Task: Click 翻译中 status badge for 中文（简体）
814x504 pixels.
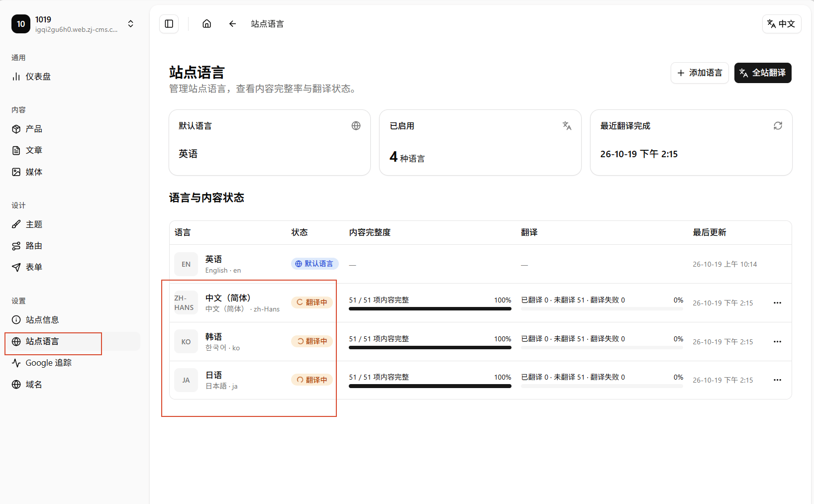Action: pos(312,302)
